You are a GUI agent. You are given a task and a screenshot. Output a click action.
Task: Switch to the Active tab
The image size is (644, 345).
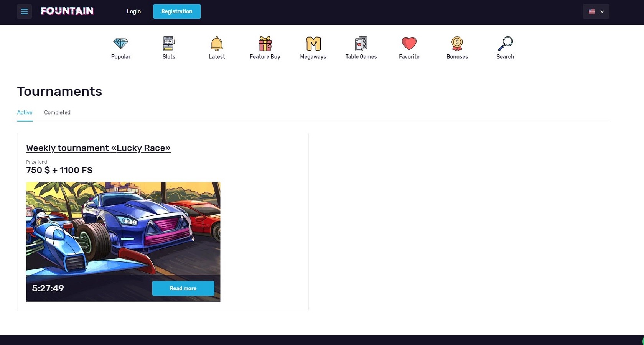click(25, 113)
